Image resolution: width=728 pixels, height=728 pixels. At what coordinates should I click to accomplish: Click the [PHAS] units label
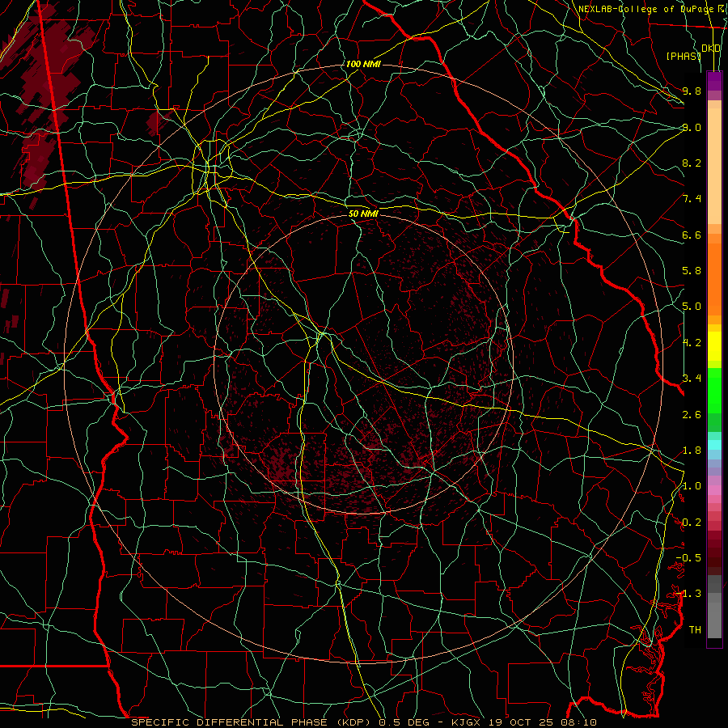684,56
